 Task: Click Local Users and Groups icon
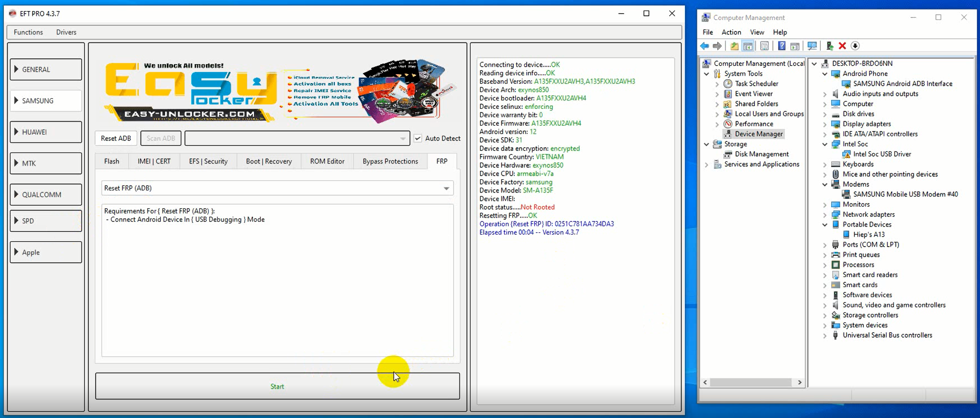pos(728,114)
